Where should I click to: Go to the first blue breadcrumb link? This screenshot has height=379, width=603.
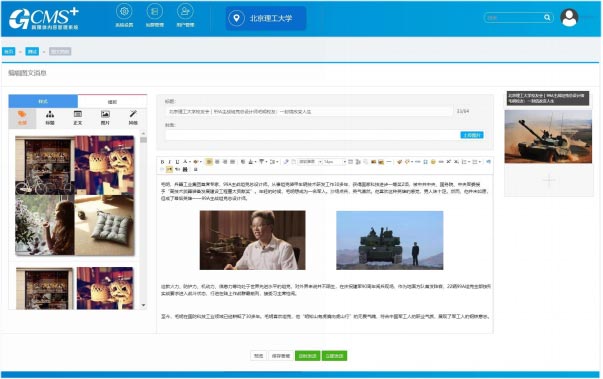[x=8, y=52]
